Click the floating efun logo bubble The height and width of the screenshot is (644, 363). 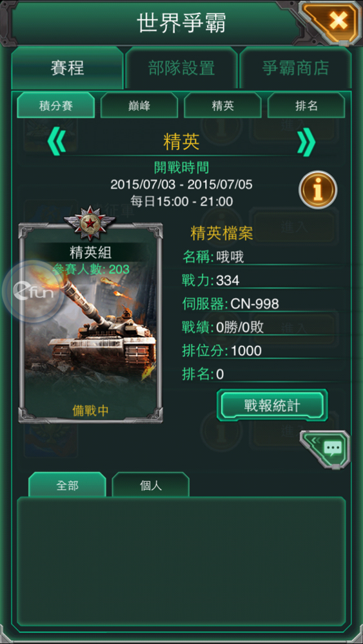tap(32, 290)
